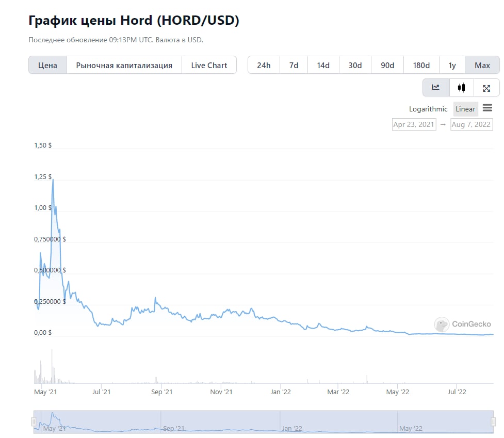Select the Max time range
This screenshot has height=438, width=504.
coord(482,65)
